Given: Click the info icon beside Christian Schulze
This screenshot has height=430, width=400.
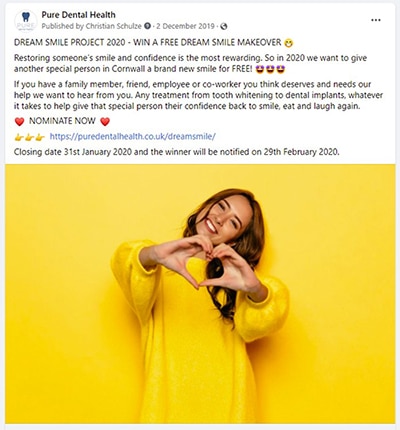Looking at the screenshot, I should 148,26.
